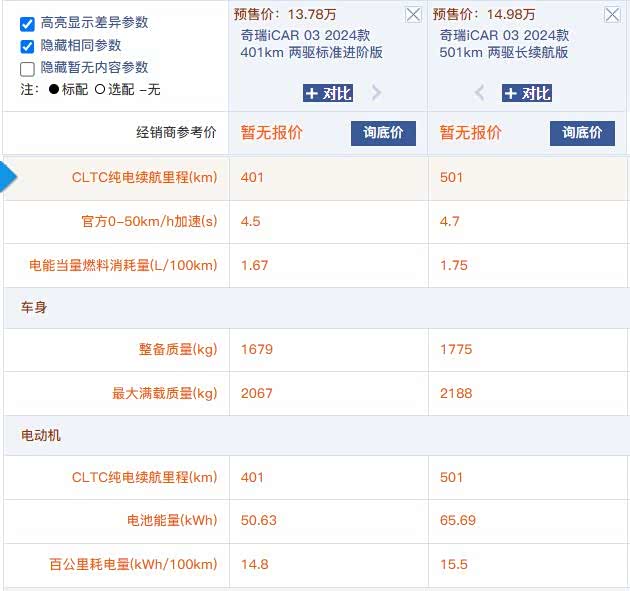Click 询底价 for the 401km model
This screenshot has width=630, height=591.
click(383, 133)
